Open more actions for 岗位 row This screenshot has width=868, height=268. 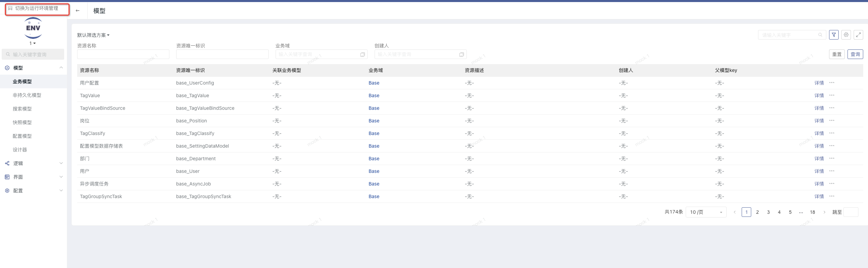point(832,121)
